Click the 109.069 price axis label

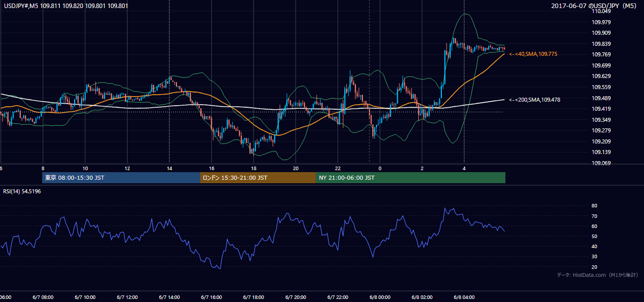pos(602,163)
